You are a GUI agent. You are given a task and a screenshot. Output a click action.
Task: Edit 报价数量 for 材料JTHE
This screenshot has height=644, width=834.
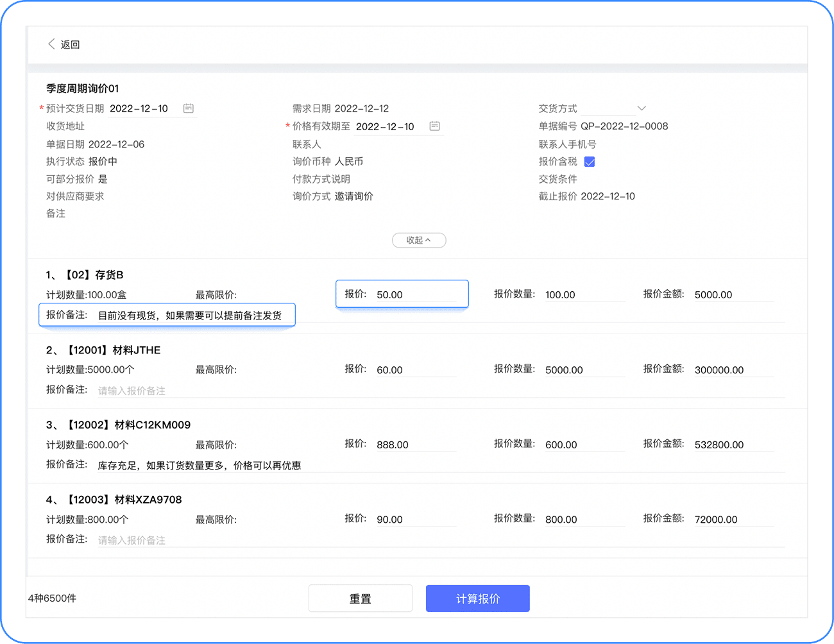click(583, 370)
